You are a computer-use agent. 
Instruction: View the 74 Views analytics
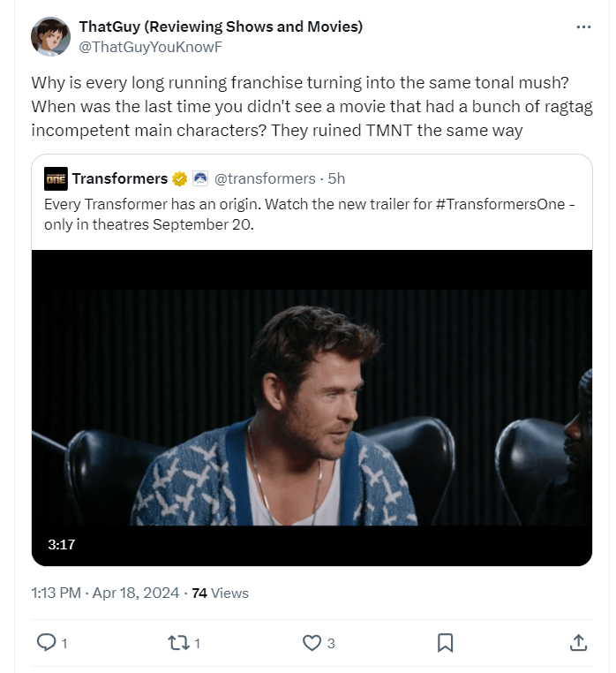tap(221, 593)
